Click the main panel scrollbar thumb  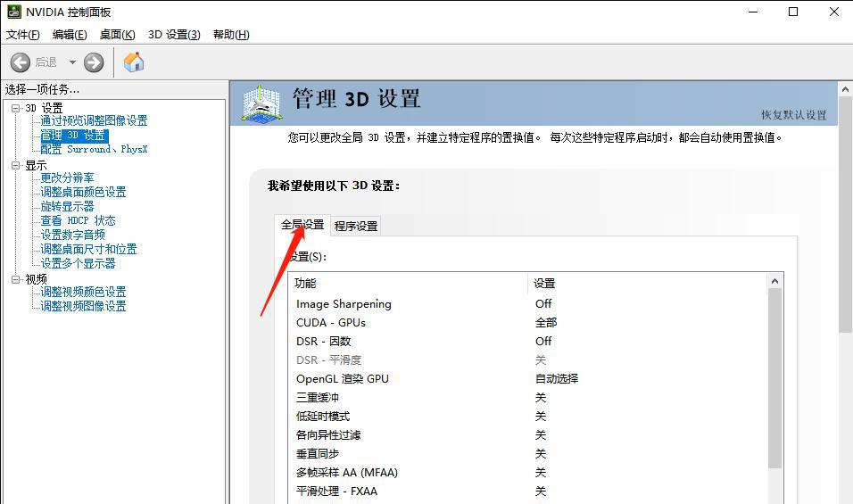pyautogui.click(x=845, y=215)
